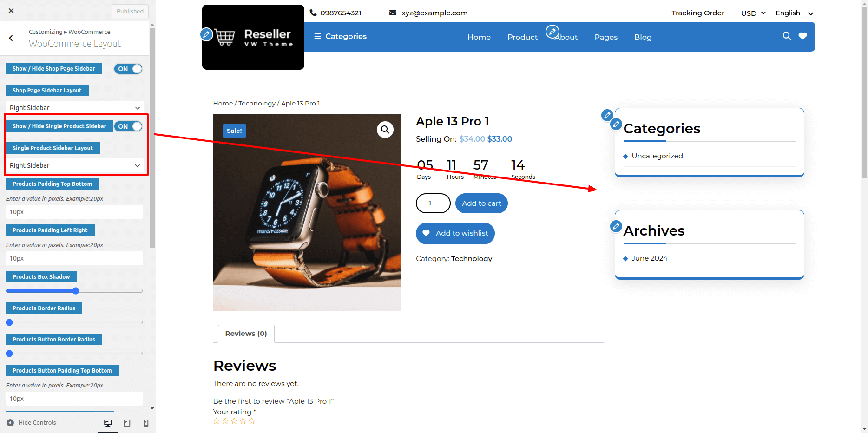The height and width of the screenshot is (433, 868).
Task: Toggle Show / Hide Single Product Sidebar switch
Action: 128,126
